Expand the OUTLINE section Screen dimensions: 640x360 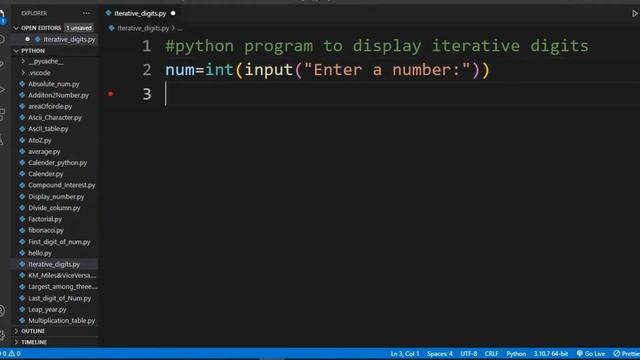click(33, 331)
